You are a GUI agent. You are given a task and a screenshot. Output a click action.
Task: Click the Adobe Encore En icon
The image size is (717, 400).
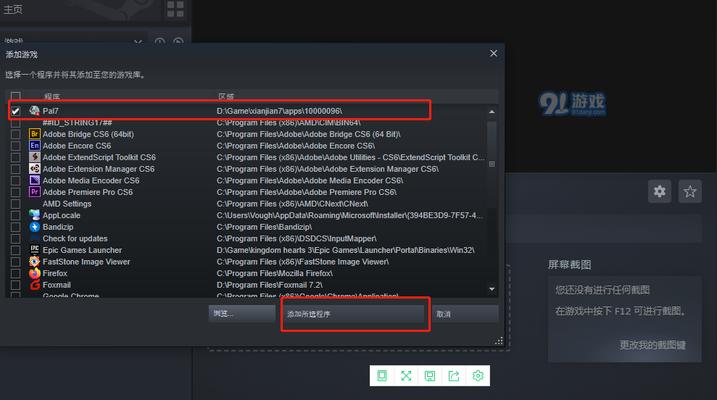click(x=34, y=145)
